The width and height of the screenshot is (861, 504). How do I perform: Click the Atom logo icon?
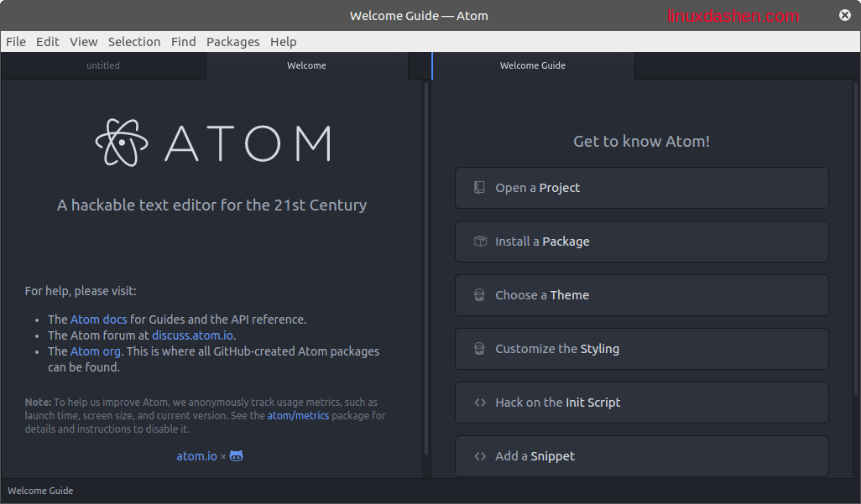[x=123, y=142]
